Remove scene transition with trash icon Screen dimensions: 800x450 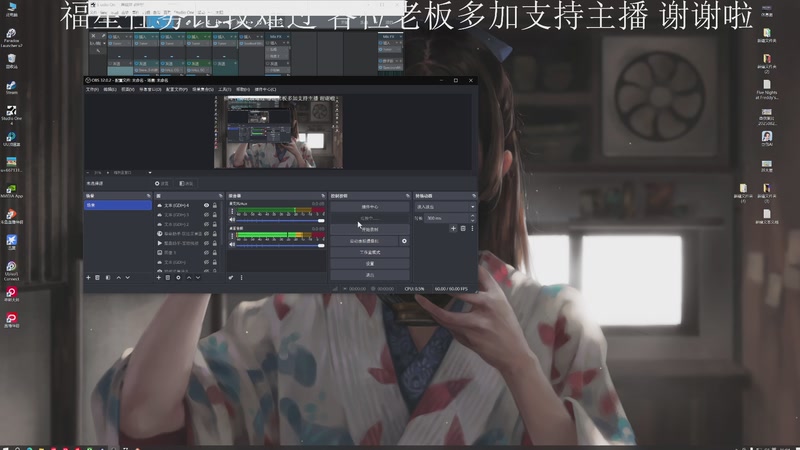(463, 229)
